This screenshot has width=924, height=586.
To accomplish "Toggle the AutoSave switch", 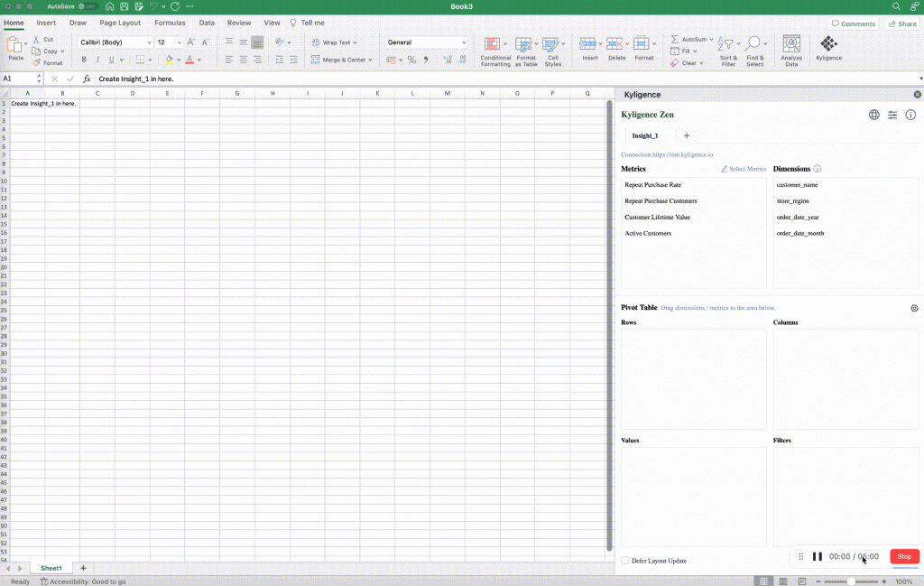I will pyautogui.click(x=88, y=6).
